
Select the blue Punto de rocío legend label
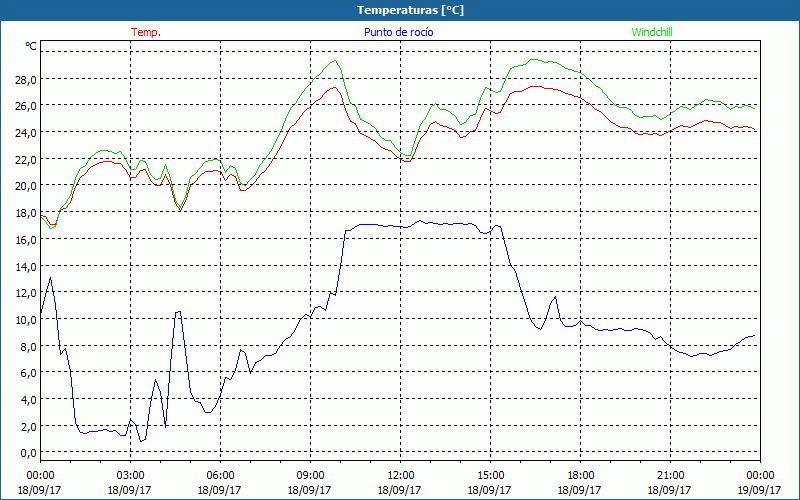(398, 32)
